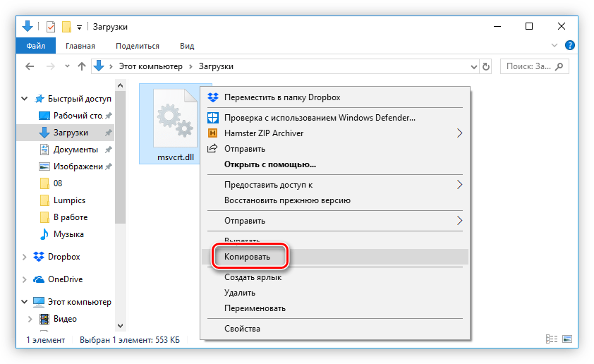Click the Properties quick access toolbar icon
Viewport: 594px width, 364px height.
coord(51,27)
